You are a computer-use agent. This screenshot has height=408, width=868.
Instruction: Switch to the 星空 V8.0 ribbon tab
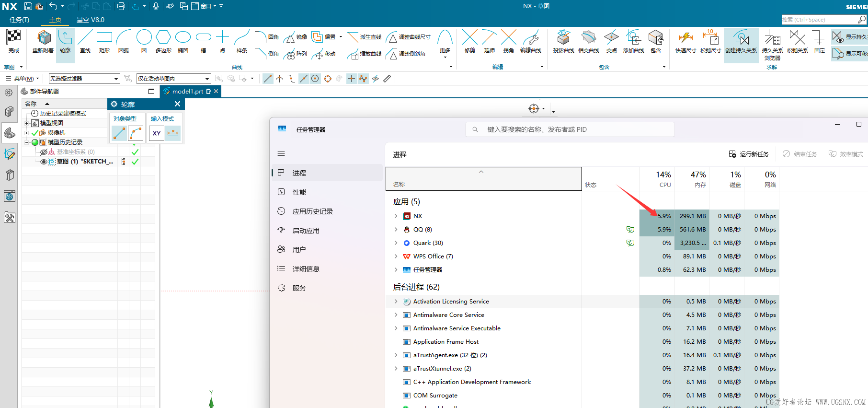pos(91,20)
